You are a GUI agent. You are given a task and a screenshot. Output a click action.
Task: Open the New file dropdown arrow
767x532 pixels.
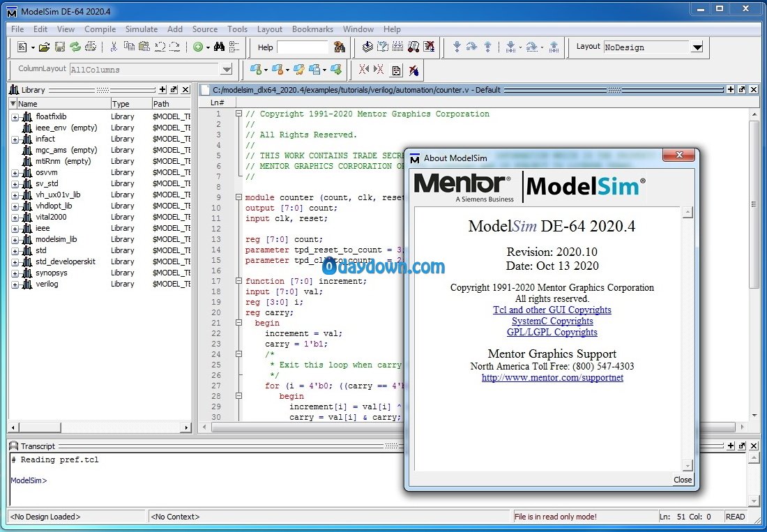pyautogui.click(x=33, y=47)
